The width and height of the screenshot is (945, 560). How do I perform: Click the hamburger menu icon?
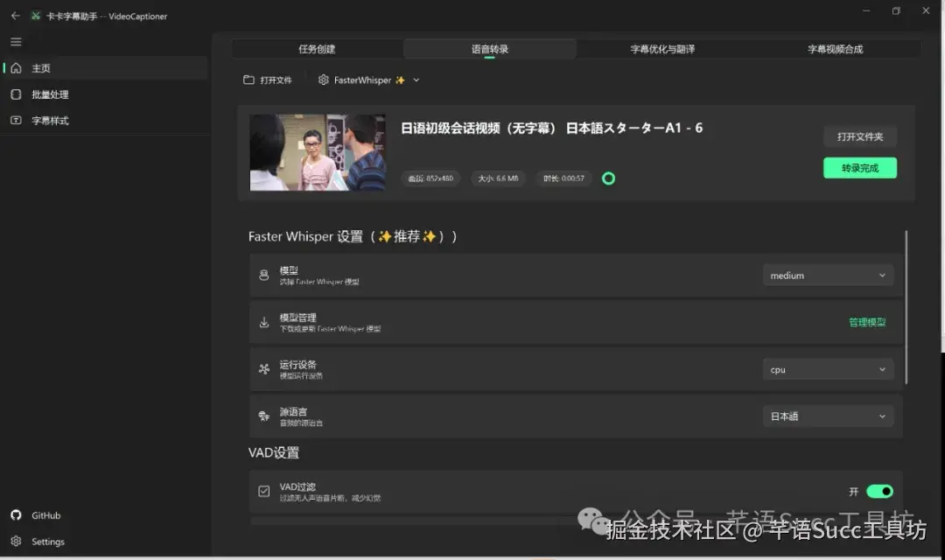(x=15, y=41)
